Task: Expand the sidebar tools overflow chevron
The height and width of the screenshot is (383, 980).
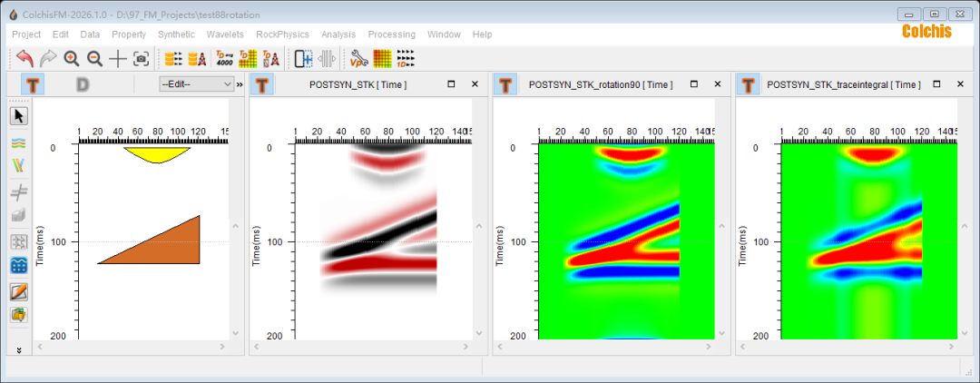Action: [19, 349]
